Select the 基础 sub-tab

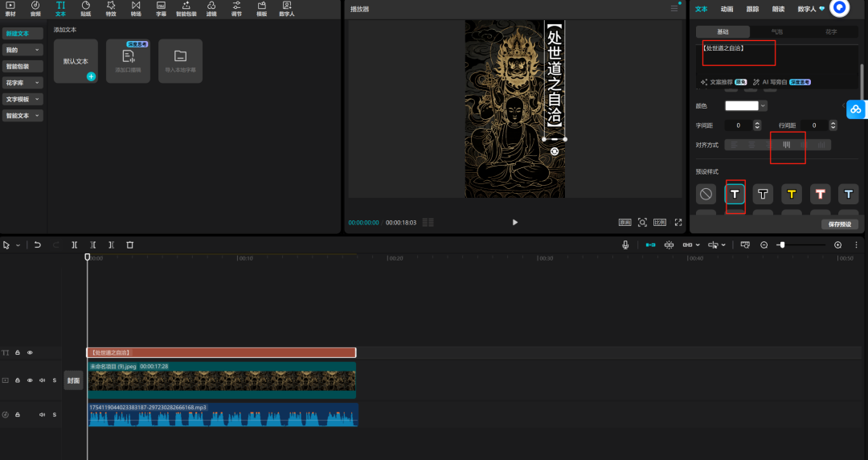click(723, 32)
